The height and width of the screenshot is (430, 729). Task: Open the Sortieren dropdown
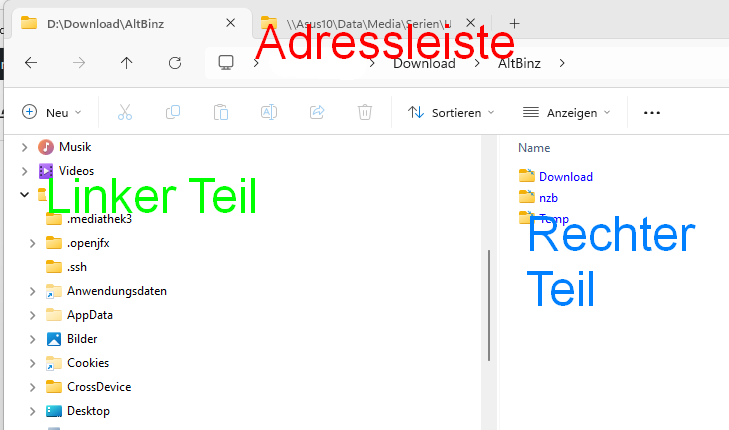451,112
